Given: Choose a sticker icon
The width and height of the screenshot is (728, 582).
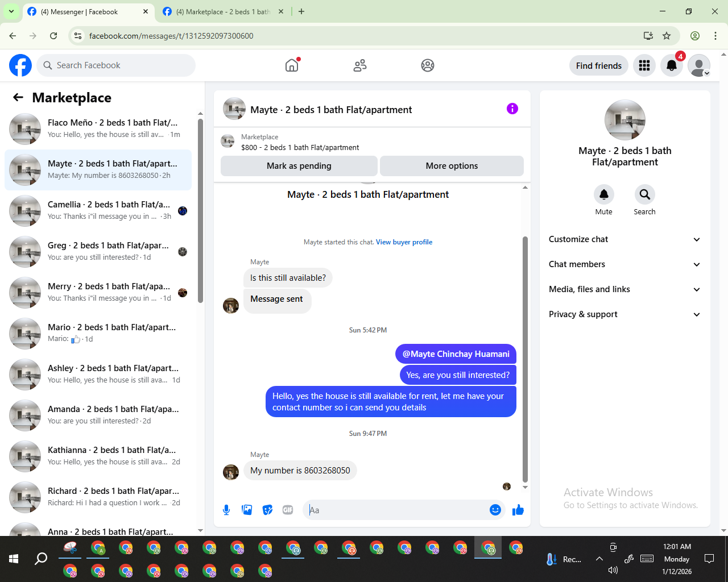Looking at the screenshot, I should tap(267, 510).
